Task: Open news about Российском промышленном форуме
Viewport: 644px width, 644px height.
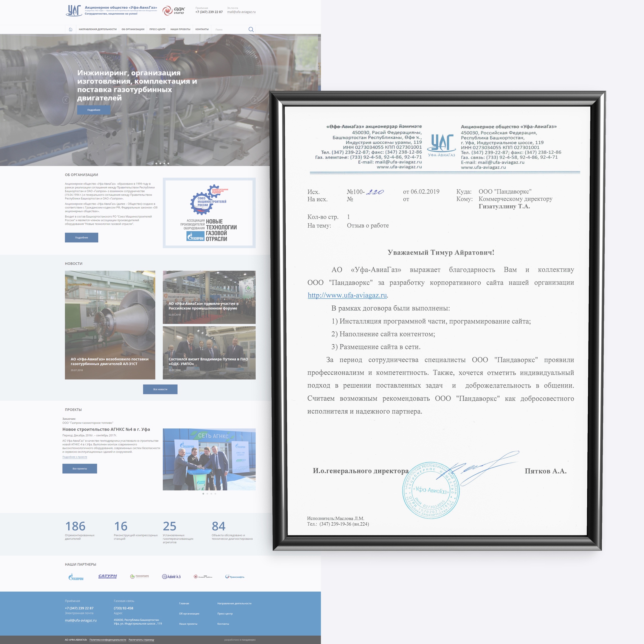Action: 209,297
